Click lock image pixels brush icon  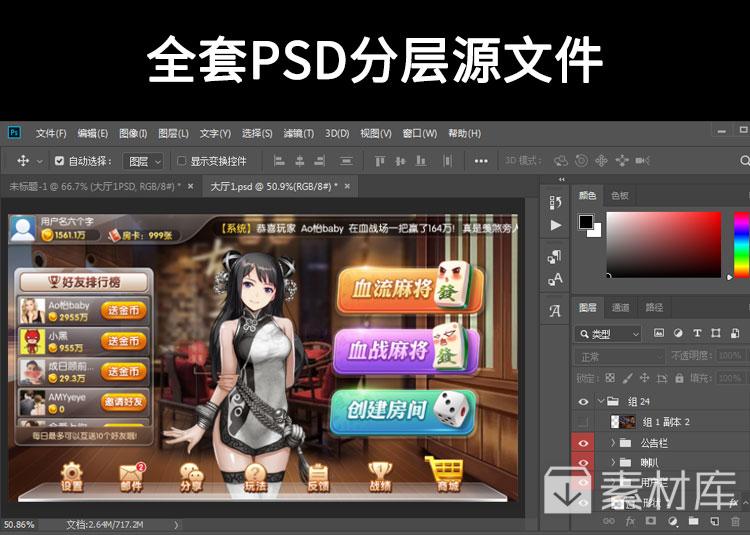[627, 378]
